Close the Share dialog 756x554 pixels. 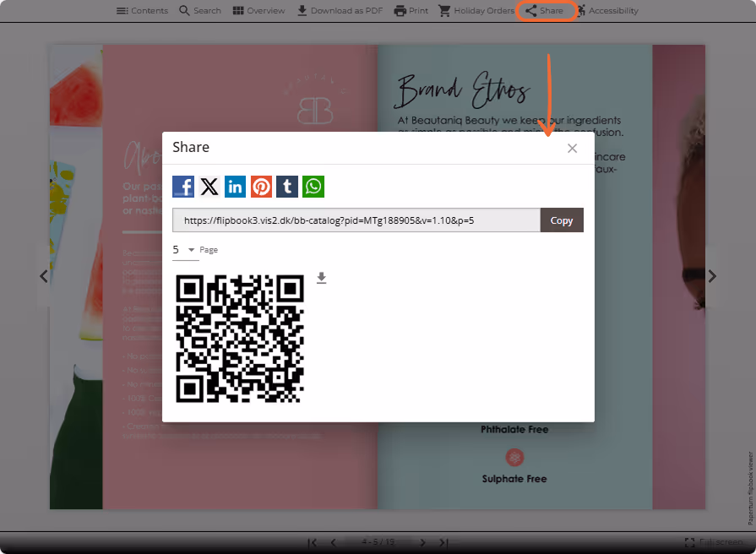pos(573,149)
